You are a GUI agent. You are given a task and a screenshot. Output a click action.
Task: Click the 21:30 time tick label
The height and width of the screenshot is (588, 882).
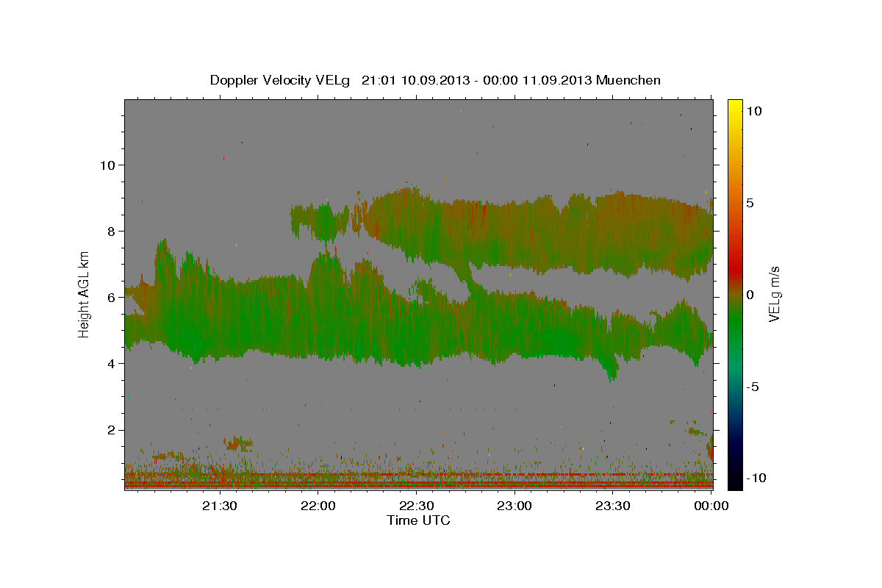219,506
